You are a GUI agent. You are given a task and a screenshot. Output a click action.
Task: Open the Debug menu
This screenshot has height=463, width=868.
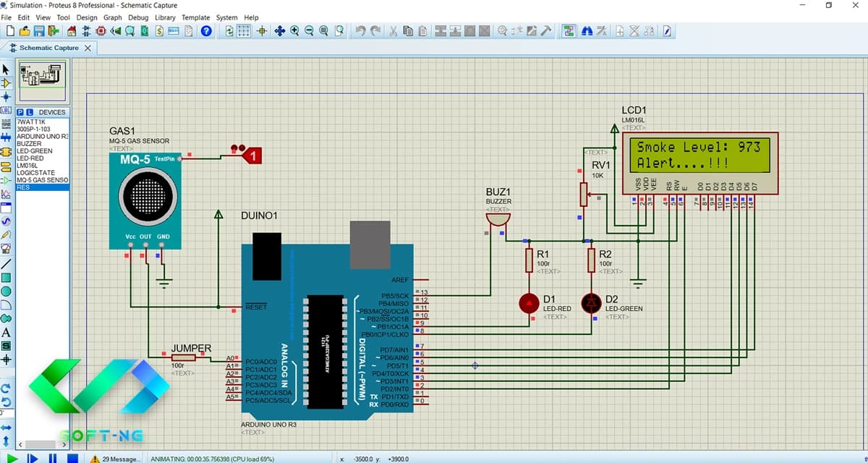point(137,17)
